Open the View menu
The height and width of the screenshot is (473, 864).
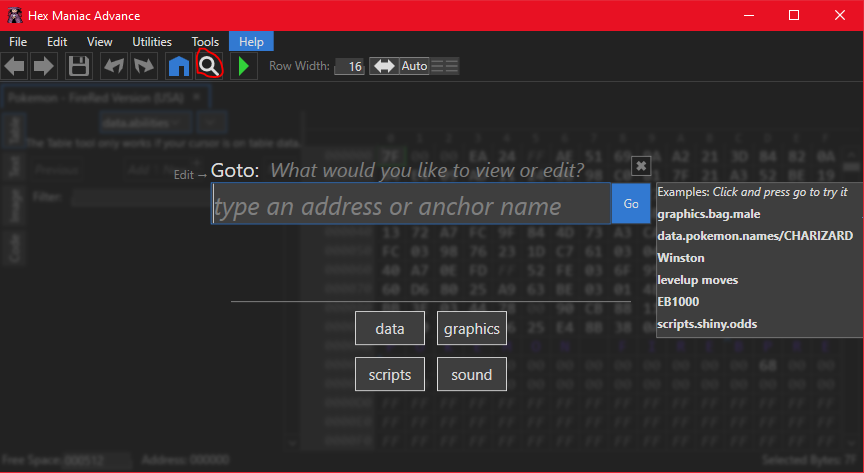pyautogui.click(x=99, y=42)
